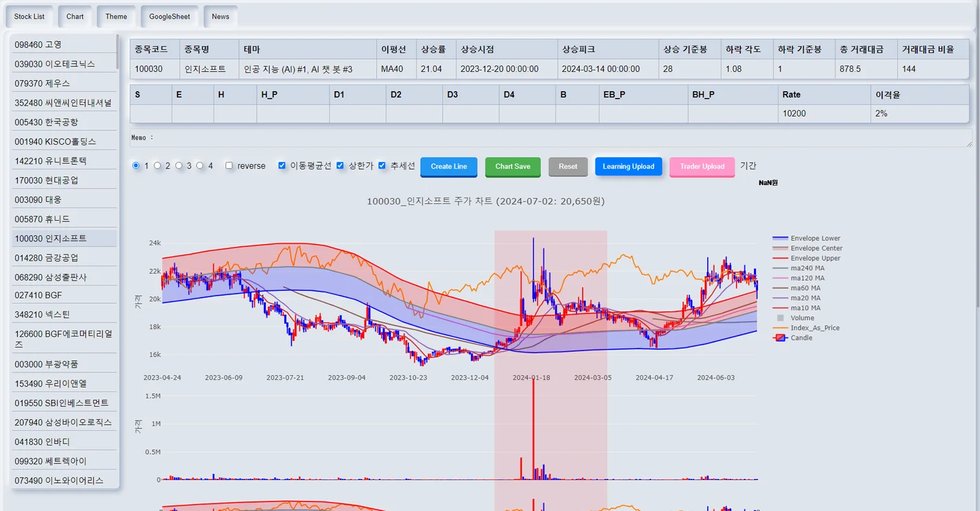980x511 pixels.
Task: Enable the reverse checkbox
Action: pos(230,165)
